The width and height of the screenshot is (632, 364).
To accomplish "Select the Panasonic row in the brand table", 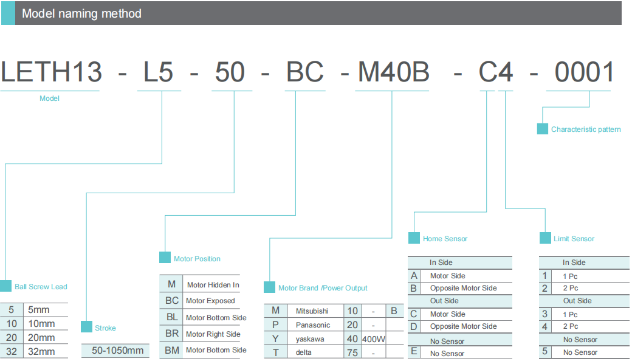I will pos(312,325).
